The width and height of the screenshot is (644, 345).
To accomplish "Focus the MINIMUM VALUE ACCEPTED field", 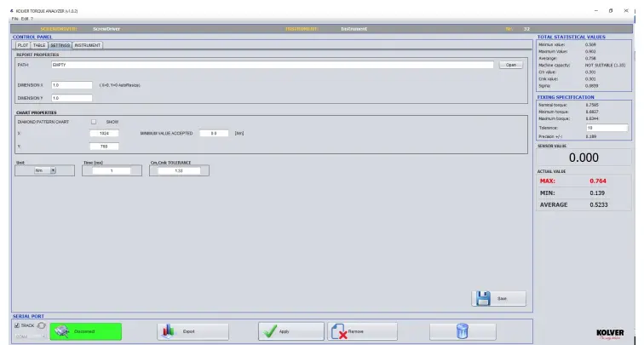I will [214, 133].
